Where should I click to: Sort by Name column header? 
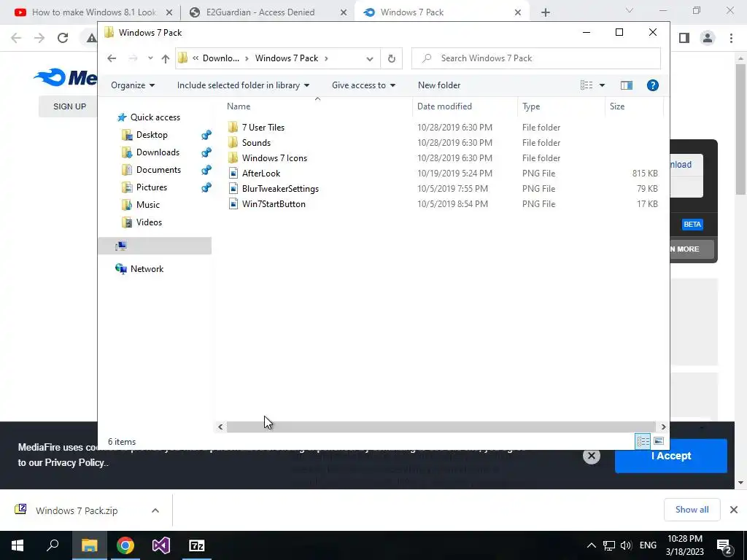click(317, 106)
